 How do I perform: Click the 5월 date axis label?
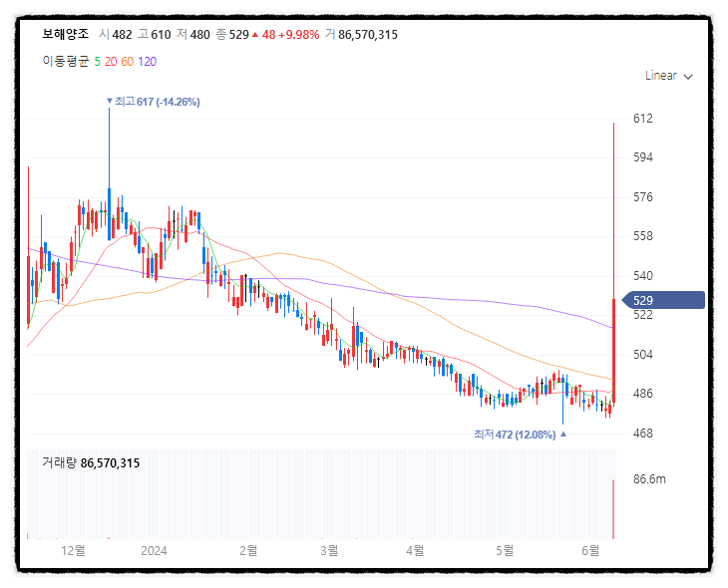tap(505, 550)
